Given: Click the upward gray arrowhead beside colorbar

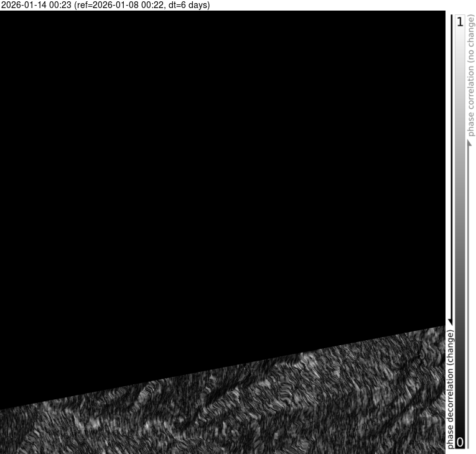Looking at the screenshot, I should [x=470, y=143].
